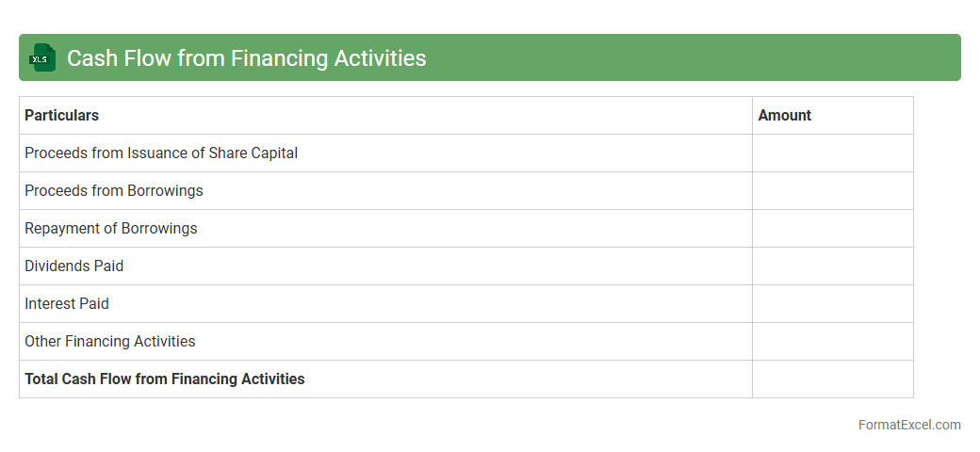Screen dimensions: 980x452
Task: Click the Amount cell for Proceeds from Borrowings
Action: pos(832,190)
